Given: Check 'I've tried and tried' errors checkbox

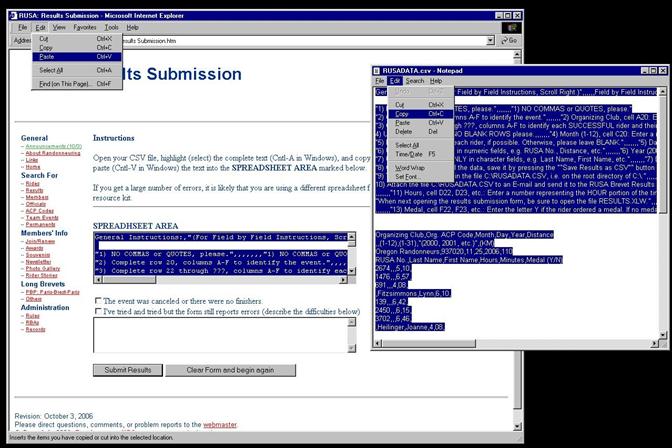Looking at the screenshot, I should click(97, 311).
